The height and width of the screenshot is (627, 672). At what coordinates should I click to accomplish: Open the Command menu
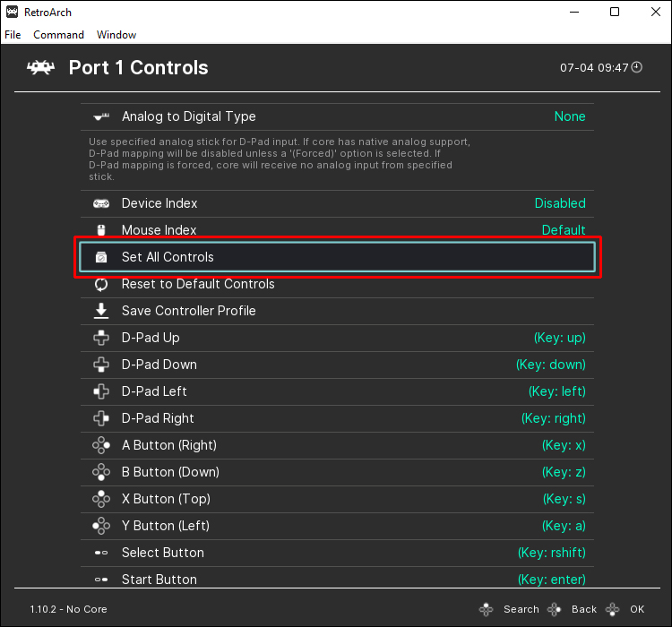pos(59,35)
